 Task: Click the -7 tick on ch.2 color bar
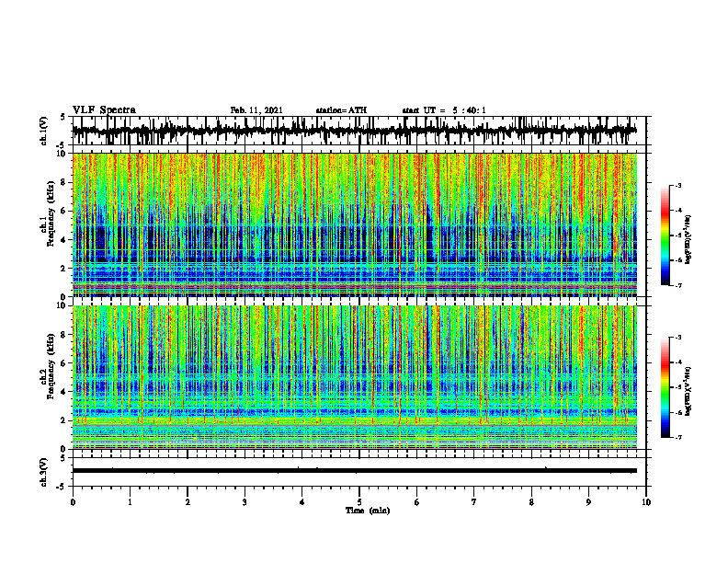[x=678, y=437]
